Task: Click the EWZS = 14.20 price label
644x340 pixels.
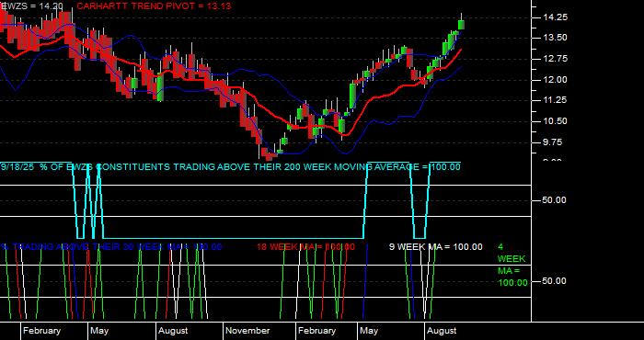Action: click(31, 6)
